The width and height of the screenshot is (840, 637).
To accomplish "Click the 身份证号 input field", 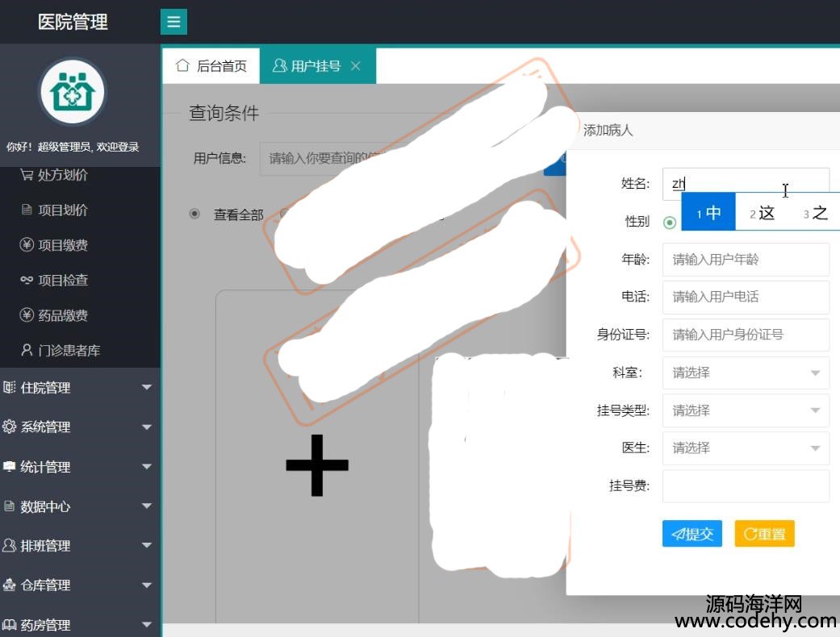I will point(745,335).
